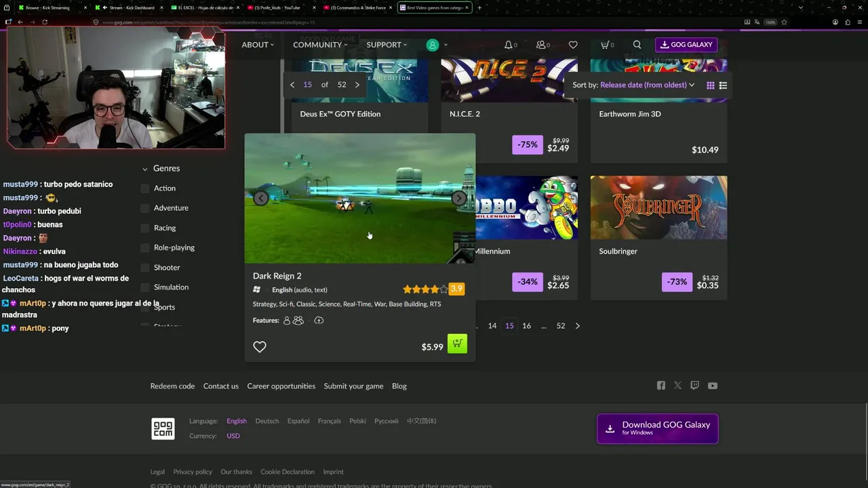The image size is (868, 488).
Task: Expand the About menu
Action: tap(258, 45)
